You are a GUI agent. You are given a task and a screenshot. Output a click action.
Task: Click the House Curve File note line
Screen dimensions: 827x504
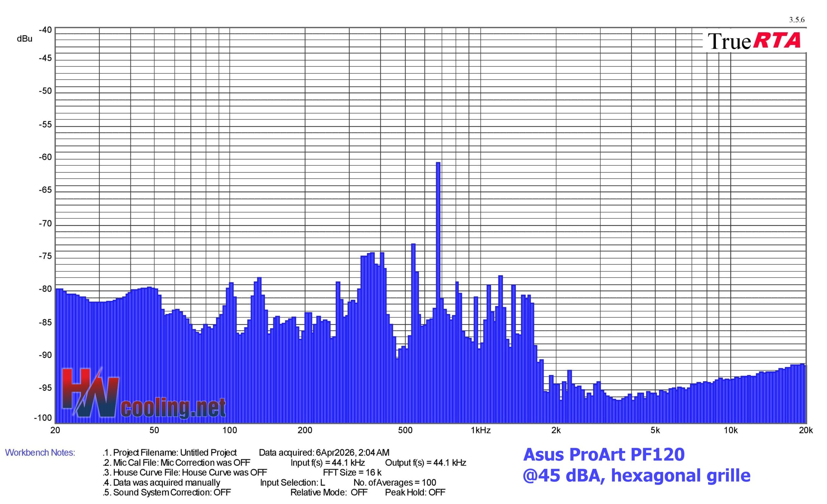pos(185,472)
